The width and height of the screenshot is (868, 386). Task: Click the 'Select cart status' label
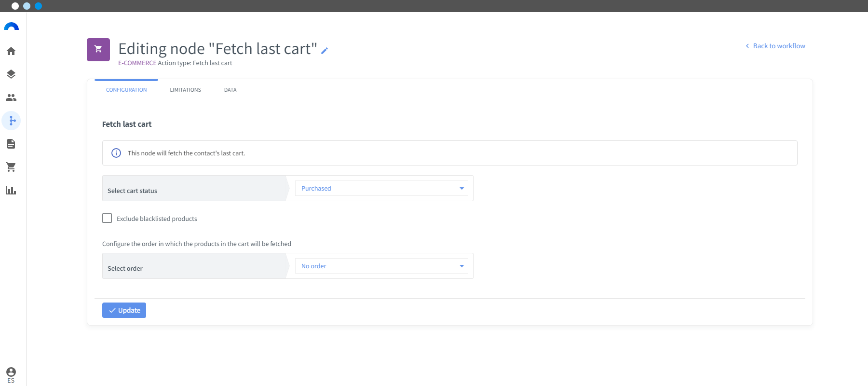pyautogui.click(x=133, y=191)
